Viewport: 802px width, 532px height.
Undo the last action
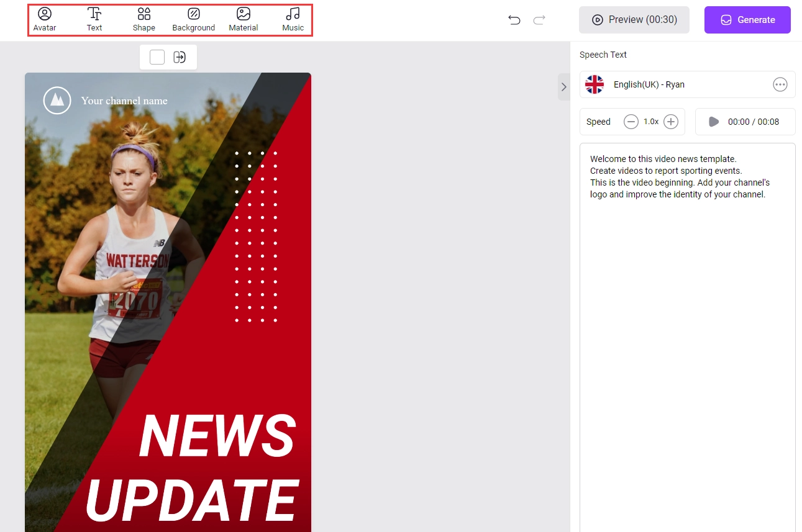(514, 20)
